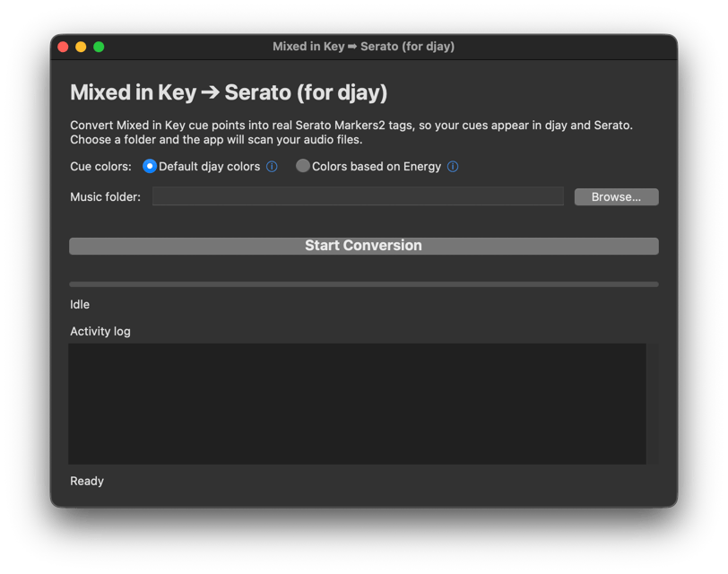
Task: Hit the Start Conversion button
Action: pos(363,246)
